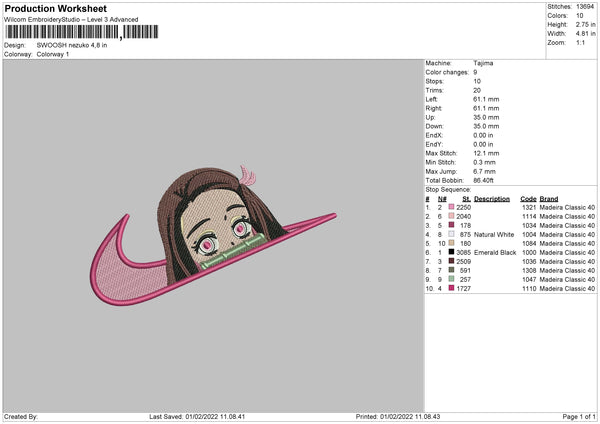The height and width of the screenshot is (424, 600).
Task: Click the Width value 4.81 in
Action: (586, 34)
